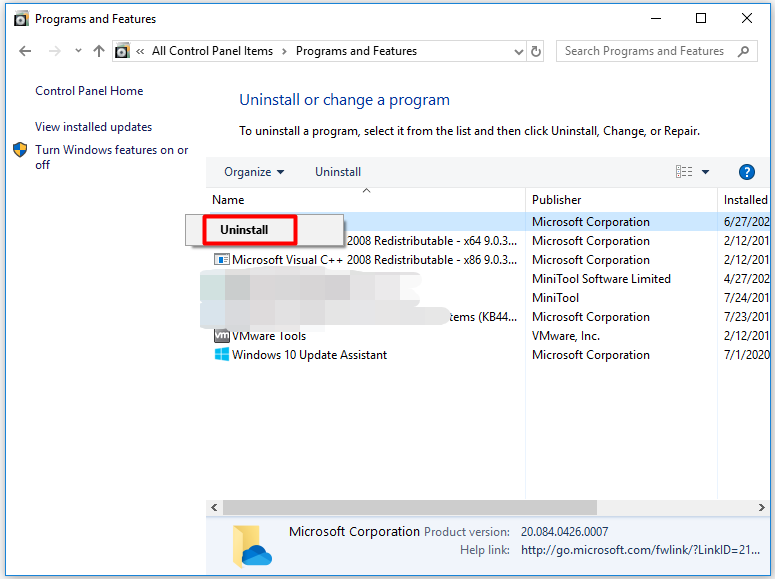
Task: Open View installed updates link
Action: (93, 127)
